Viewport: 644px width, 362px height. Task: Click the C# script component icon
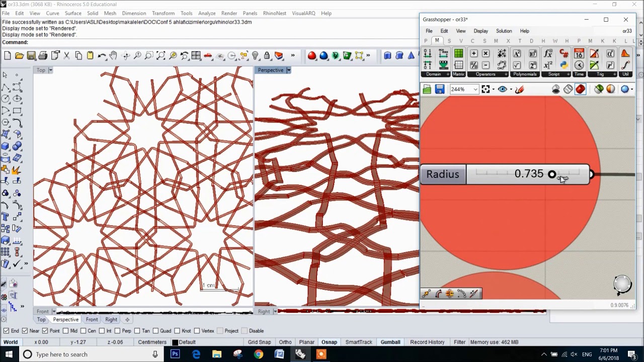(x=564, y=53)
